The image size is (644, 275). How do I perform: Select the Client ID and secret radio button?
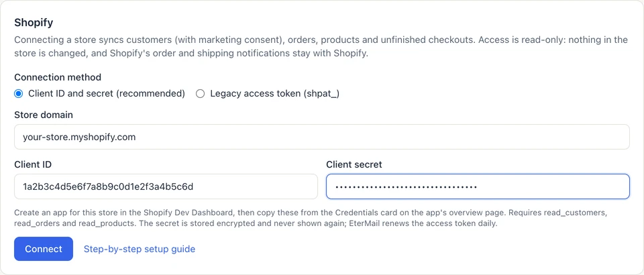coord(19,94)
